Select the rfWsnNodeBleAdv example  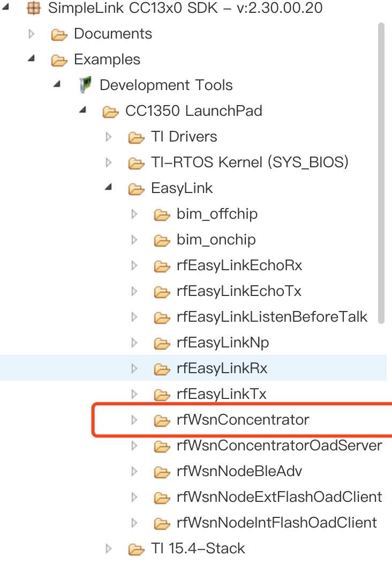click(x=239, y=471)
